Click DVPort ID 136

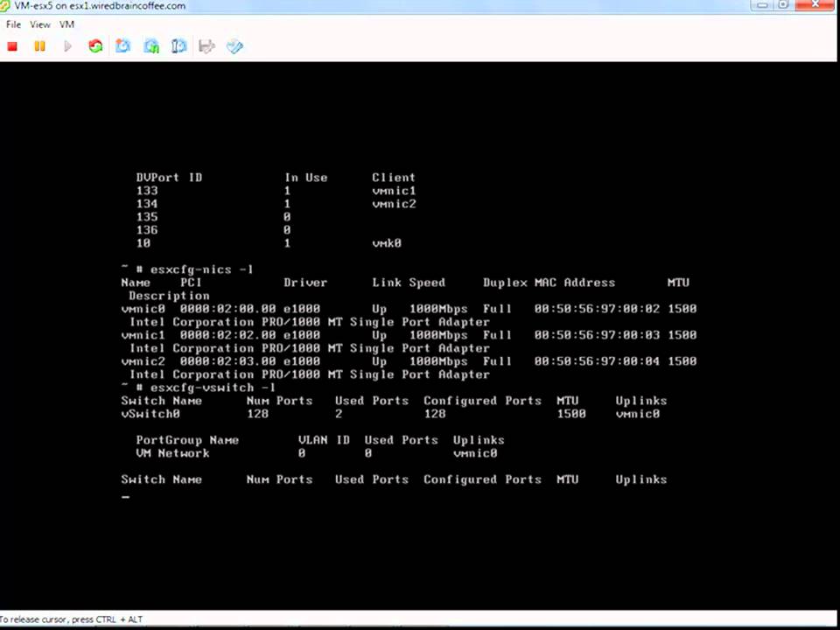pos(147,230)
